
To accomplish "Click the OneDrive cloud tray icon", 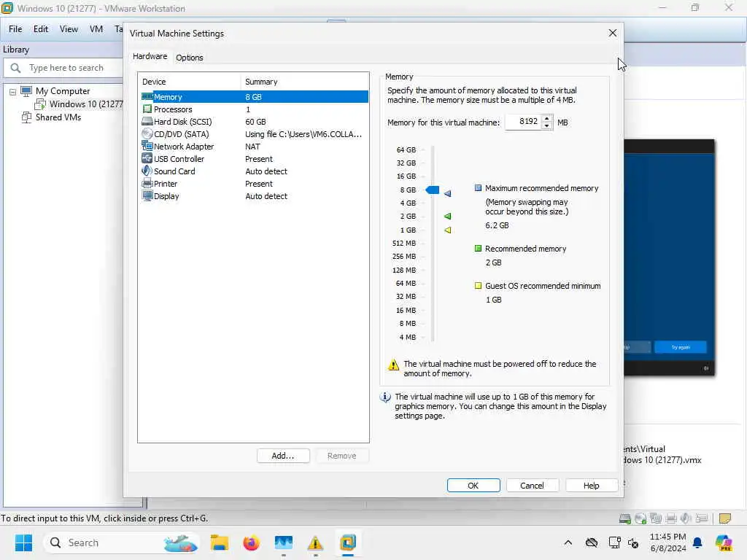I will coord(591,542).
